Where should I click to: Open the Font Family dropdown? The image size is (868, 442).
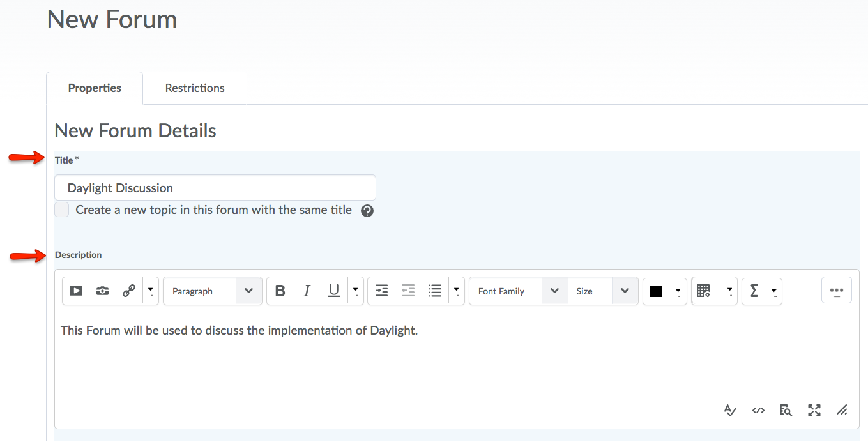click(519, 291)
